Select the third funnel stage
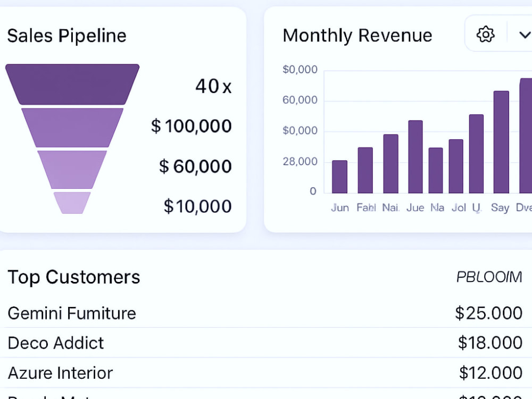Viewport: 532px width, 399px height. pos(72,170)
